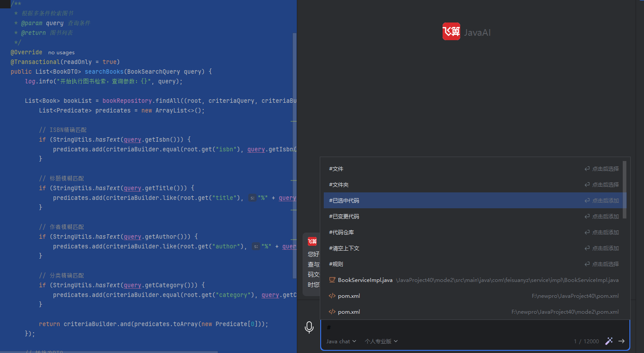
Task: Choose the #规则 option
Action: (x=336, y=264)
